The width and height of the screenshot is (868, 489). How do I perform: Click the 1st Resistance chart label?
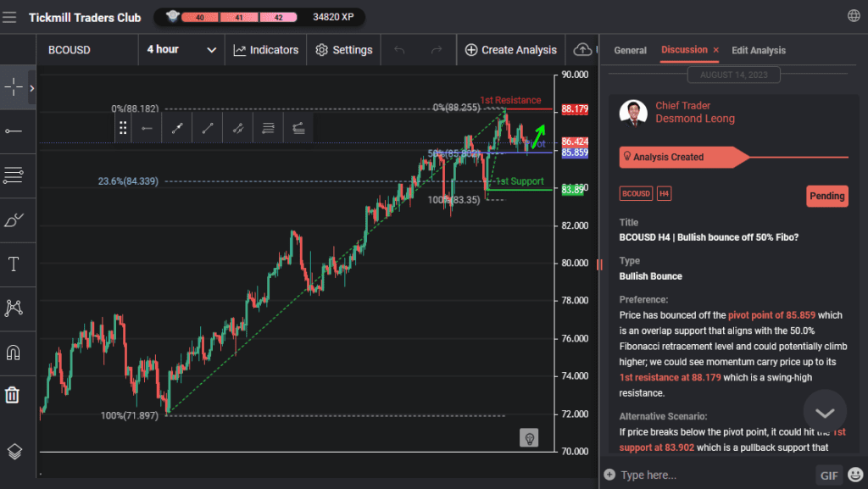pyautogui.click(x=510, y=100)
